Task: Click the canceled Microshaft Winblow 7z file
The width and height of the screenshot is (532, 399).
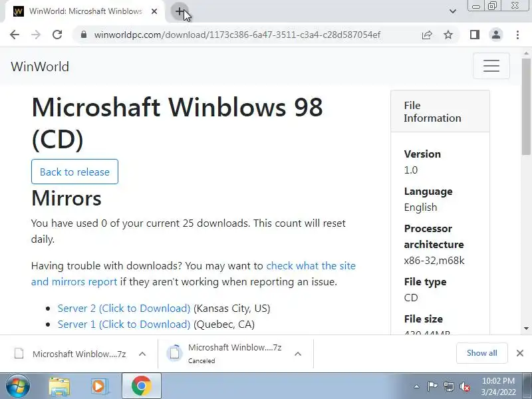Action: tap(225, 354)
